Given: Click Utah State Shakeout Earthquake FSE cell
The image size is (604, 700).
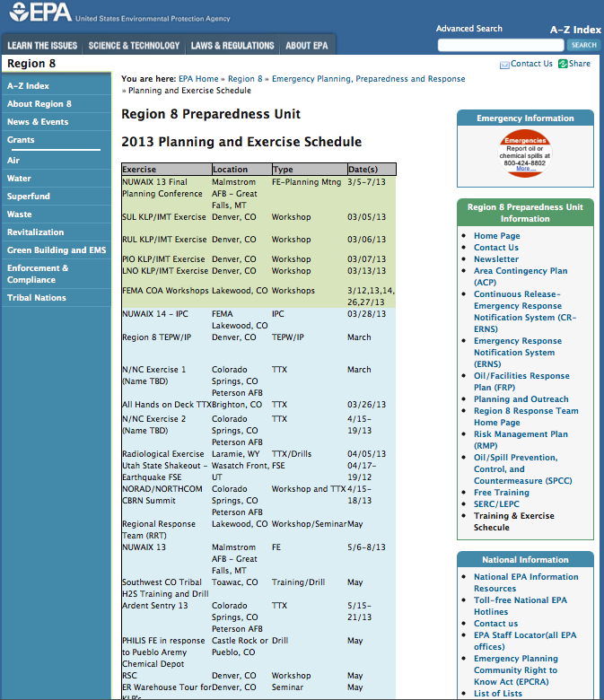Looking at the screenshot, I should pos(165,471).
